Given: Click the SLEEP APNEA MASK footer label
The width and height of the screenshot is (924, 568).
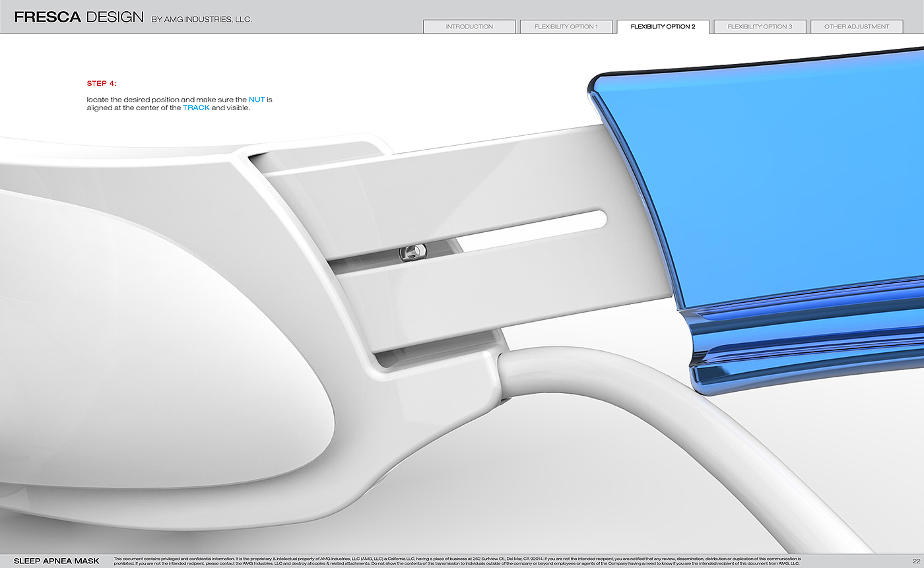Looking at the screenshot, I should (57, 561).
